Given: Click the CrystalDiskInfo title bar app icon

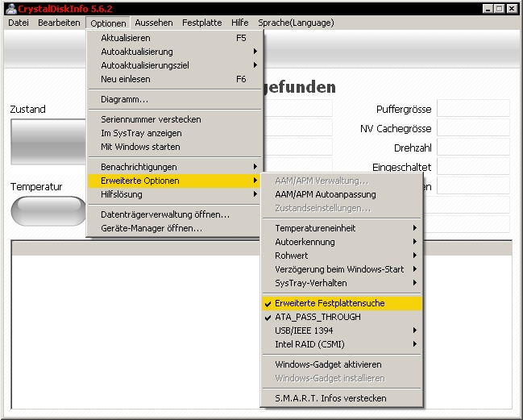Looking at the screenshot, I should 11,8.
